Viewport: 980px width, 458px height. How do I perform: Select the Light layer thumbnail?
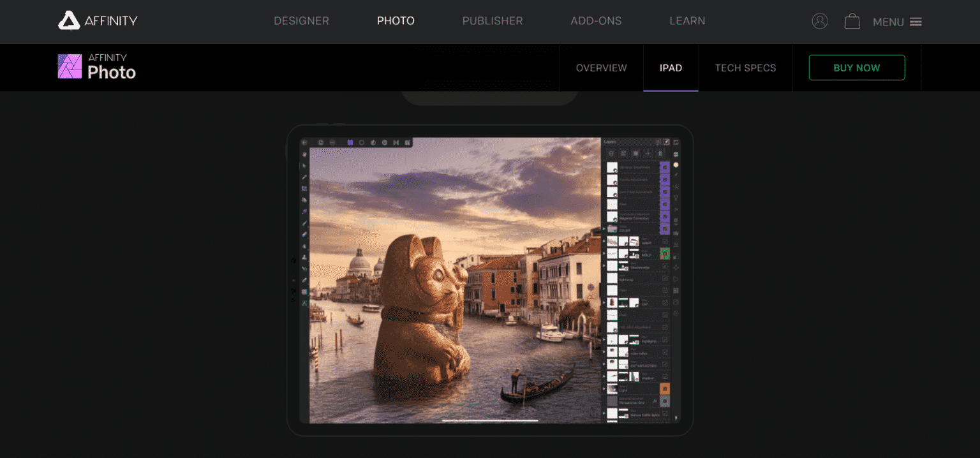point(612,388)
